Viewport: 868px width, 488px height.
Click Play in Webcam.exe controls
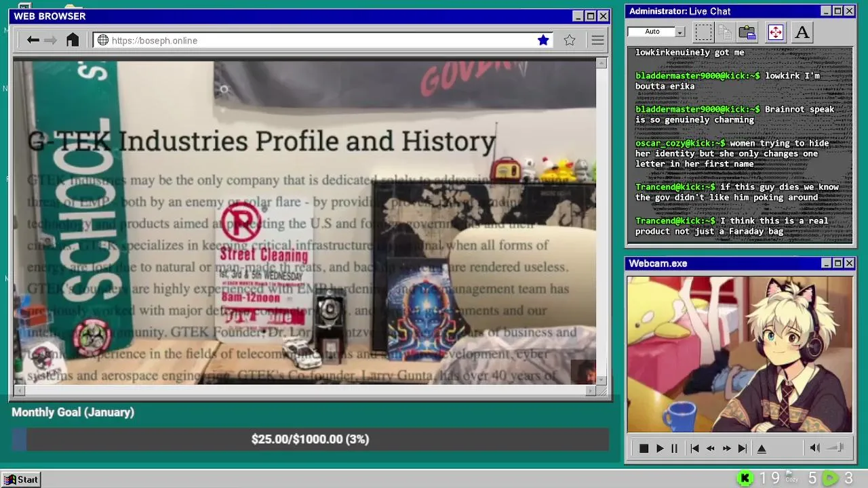point(660,448)
